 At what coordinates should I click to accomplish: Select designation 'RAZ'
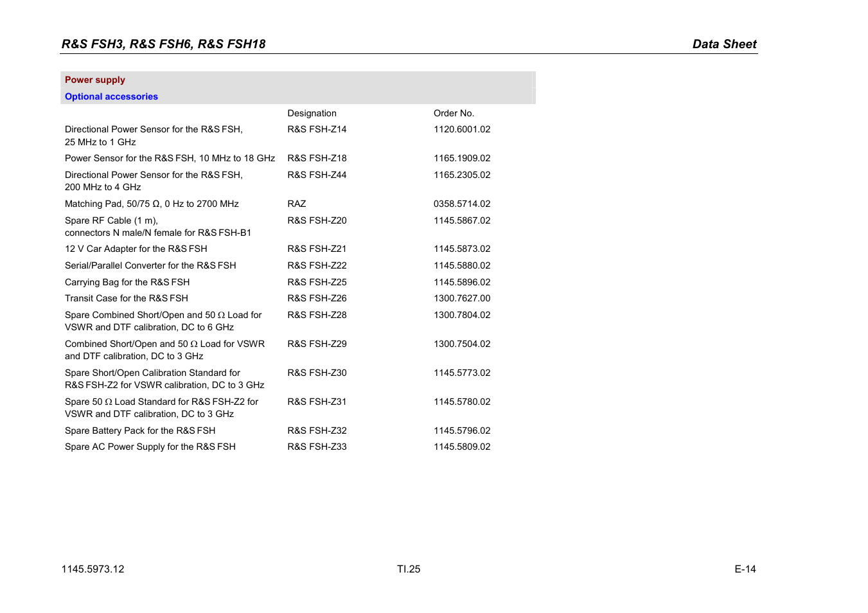click(297, 204)
